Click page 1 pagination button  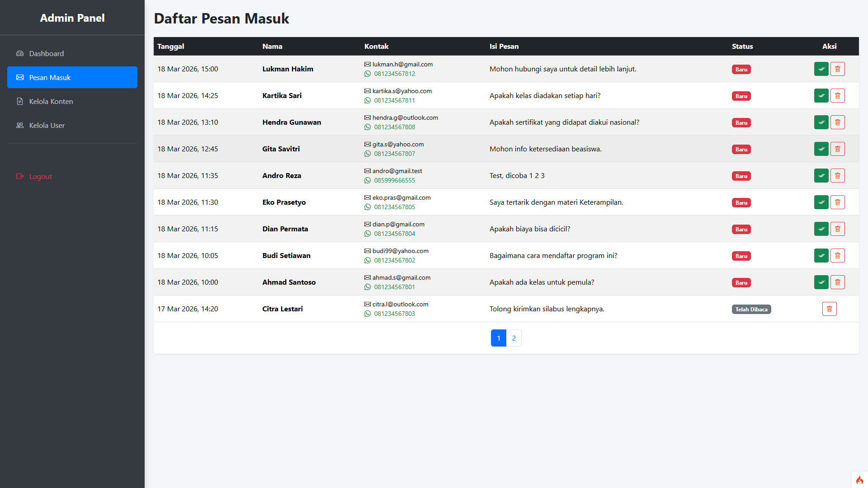pos(498,338)
